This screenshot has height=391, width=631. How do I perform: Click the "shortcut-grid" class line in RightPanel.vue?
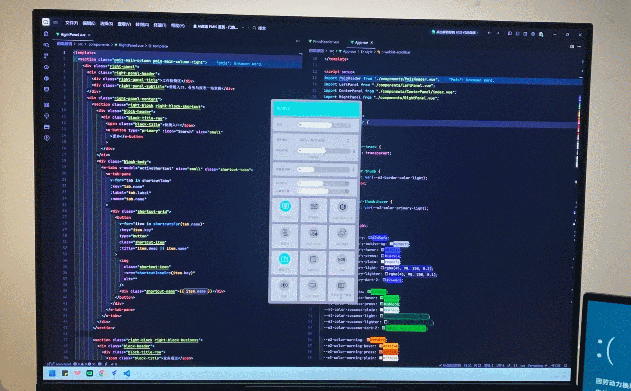click(141, 211)
